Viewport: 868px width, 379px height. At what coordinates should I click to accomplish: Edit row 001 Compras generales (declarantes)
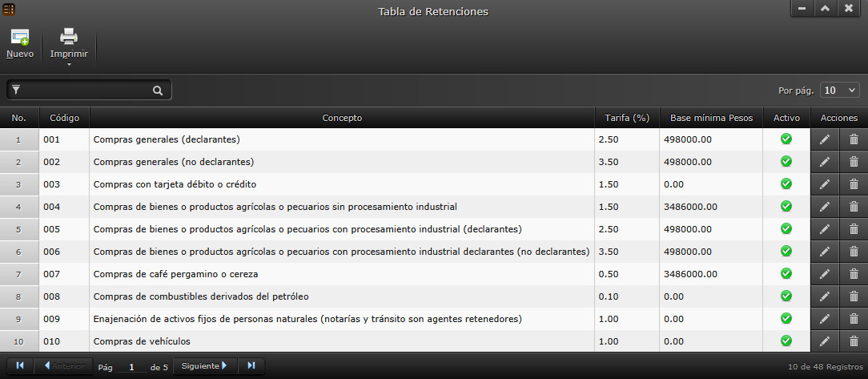[x=825, y=139]
